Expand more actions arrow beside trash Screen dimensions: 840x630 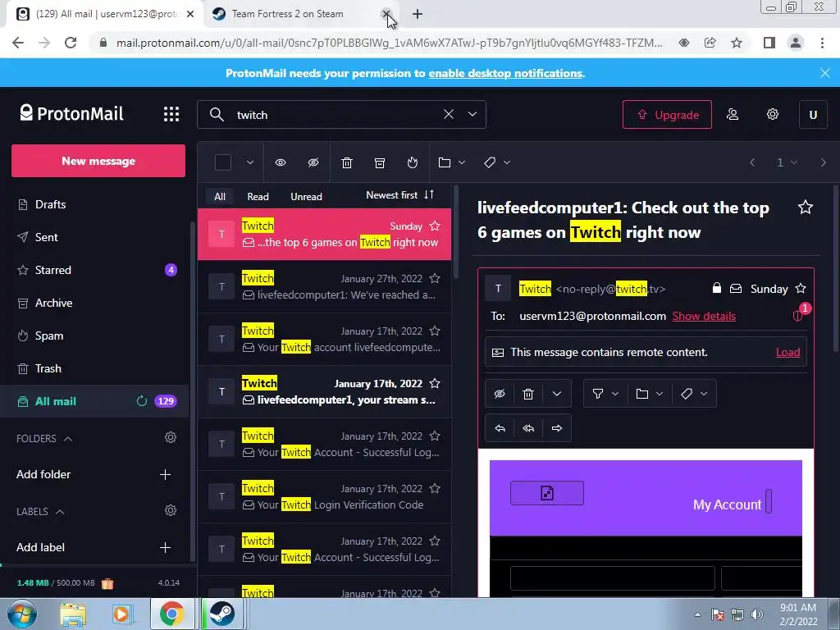[557, 395]
